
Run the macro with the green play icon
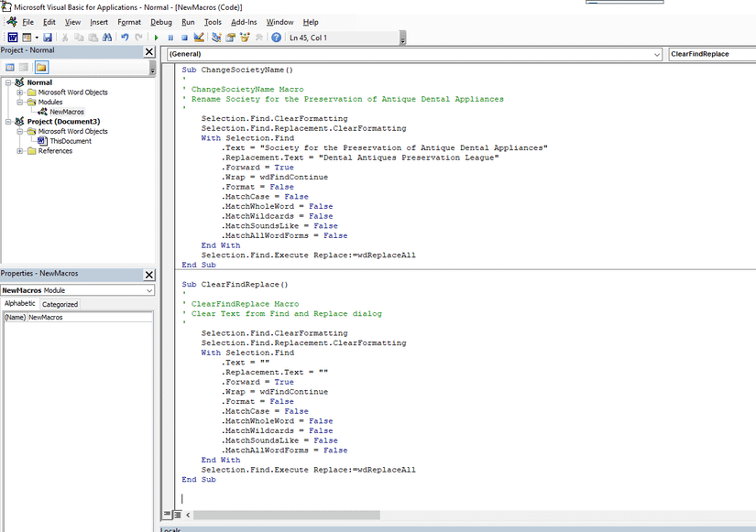(x=157, y=38)
